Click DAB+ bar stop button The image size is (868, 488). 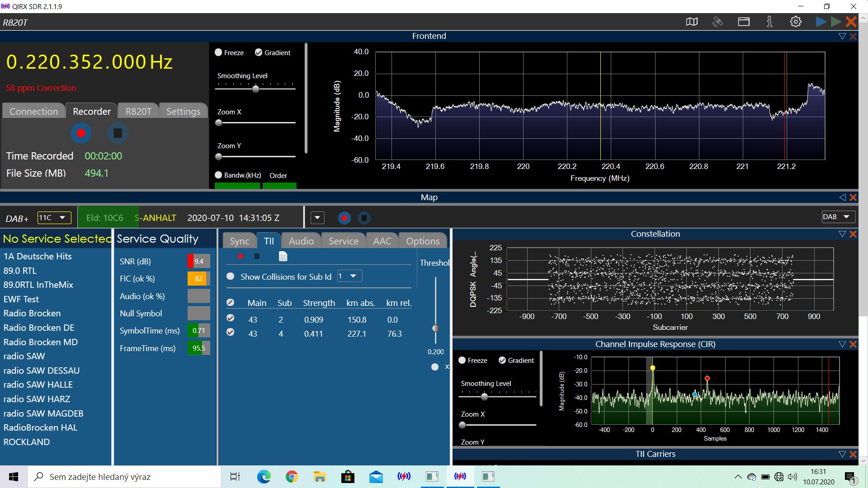pyautogui.click(x=364, y=218)
